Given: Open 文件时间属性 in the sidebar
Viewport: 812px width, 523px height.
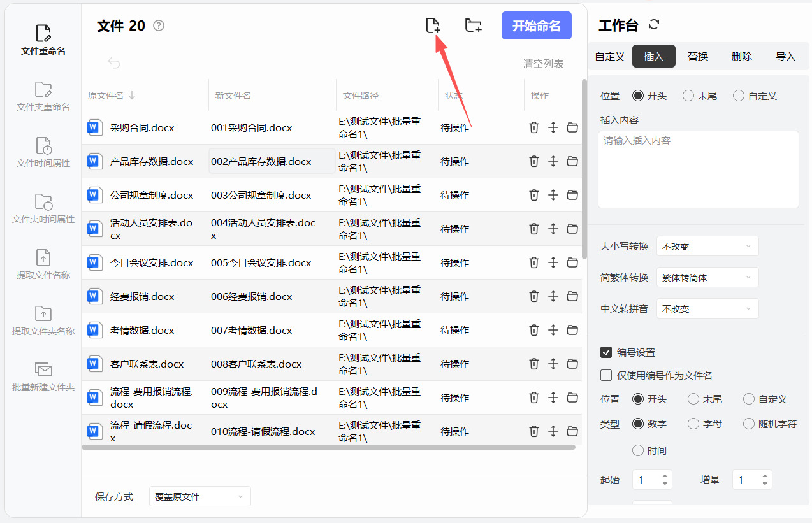Looking at the screenshot, I should [x=43, y=152].
